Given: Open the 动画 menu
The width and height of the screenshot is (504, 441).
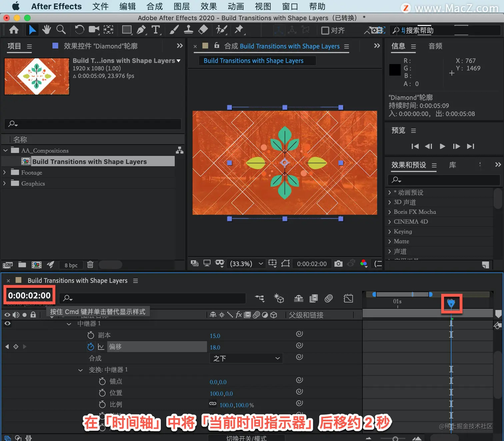Looking at the screenshot, I should tap(236, 6).
